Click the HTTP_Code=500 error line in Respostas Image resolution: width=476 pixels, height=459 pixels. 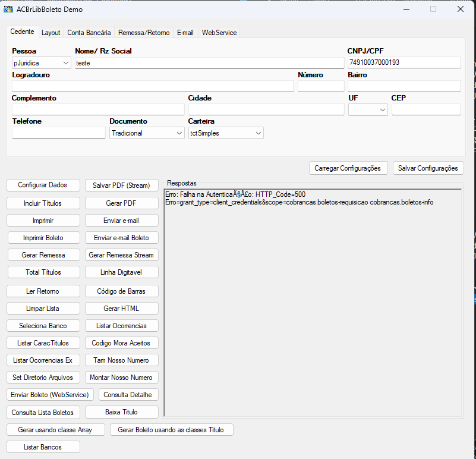pyautogui.click(x=235, y=194)
